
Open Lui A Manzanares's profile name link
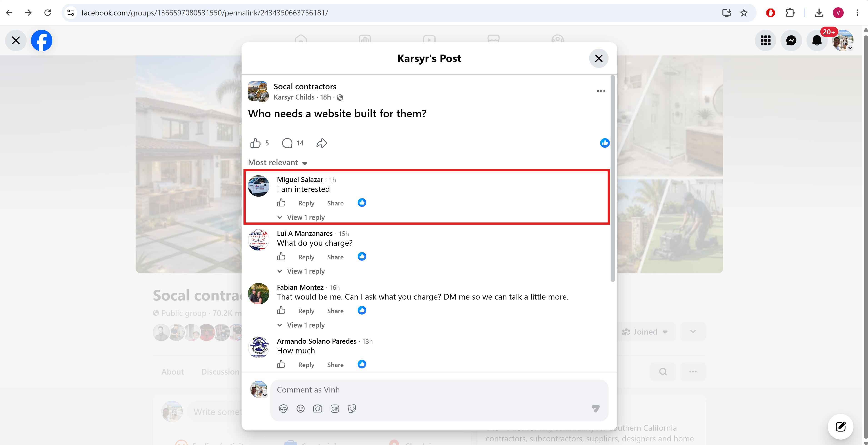coord(305,234)
